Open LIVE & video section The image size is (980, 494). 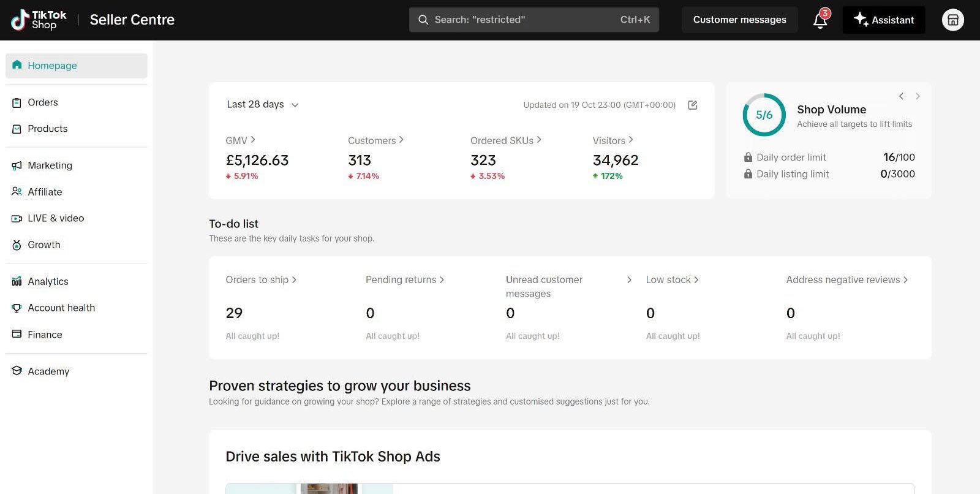(56, 218)
